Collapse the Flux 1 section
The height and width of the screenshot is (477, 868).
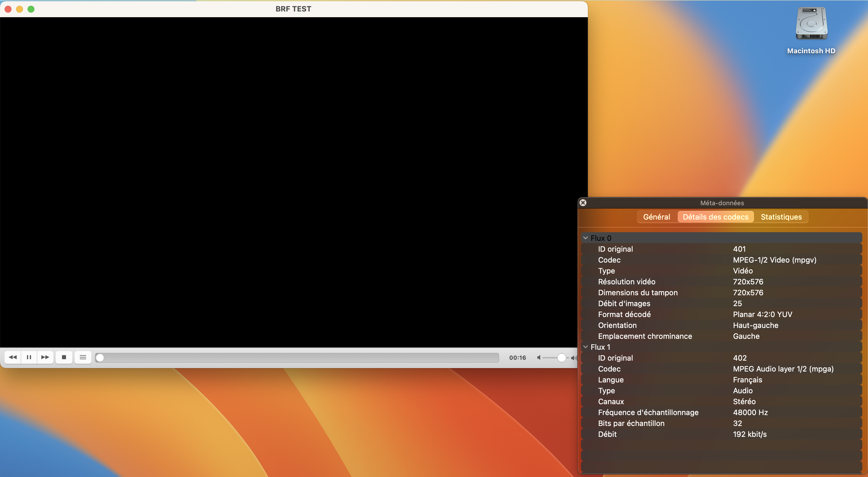(x=586, y=347)
